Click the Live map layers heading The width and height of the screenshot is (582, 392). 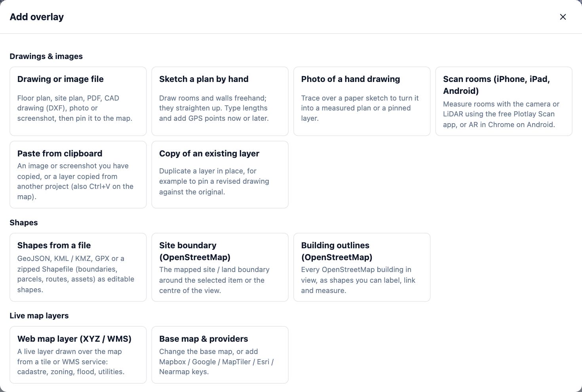coord(39,316)
